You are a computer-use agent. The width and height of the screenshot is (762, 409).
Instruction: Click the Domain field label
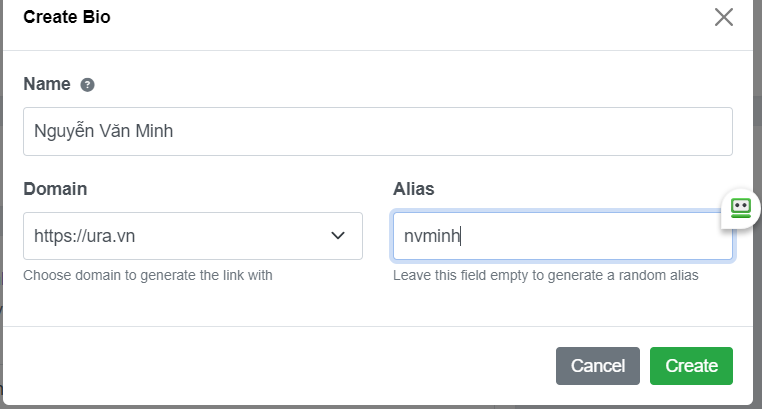[x=55, y=189]
